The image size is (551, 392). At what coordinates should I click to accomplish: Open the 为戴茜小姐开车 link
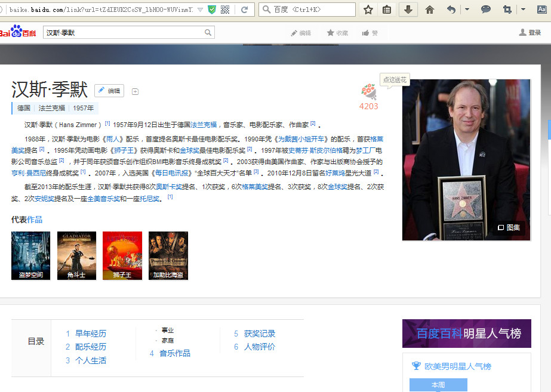click(301, 139)
